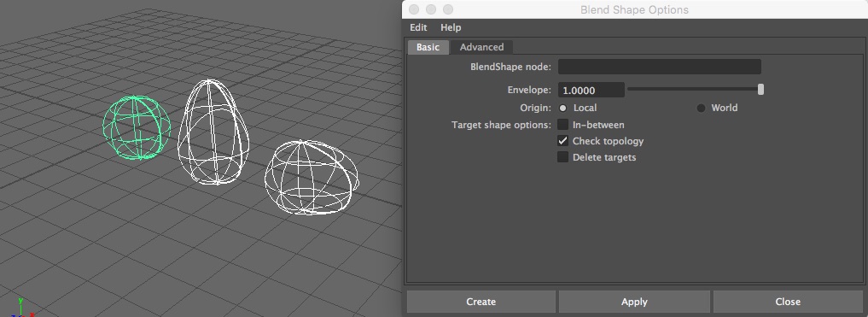Click the Apply button

[x=634, y=302]
